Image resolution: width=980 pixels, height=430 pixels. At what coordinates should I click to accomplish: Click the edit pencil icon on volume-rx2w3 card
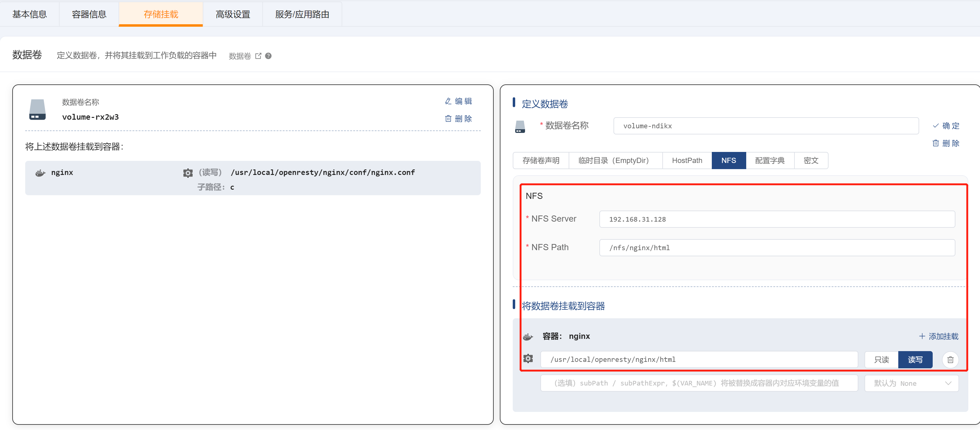pyautogui.click(x=448, y=101)
